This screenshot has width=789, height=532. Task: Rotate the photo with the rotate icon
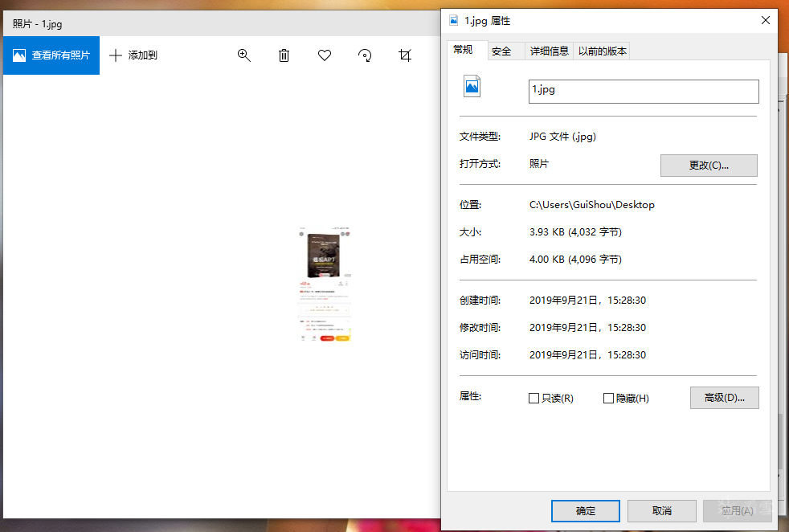tap(365, 55)
